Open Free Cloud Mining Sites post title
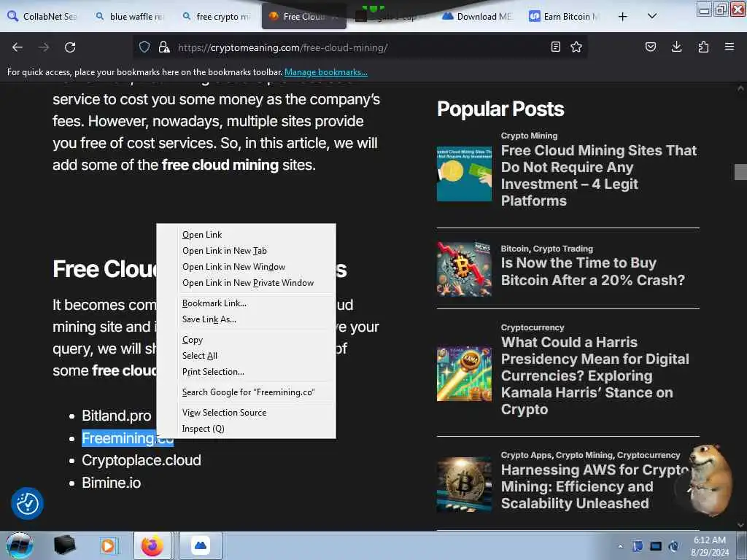This screenshot has height=560, width=747. [x=598, y=176]
